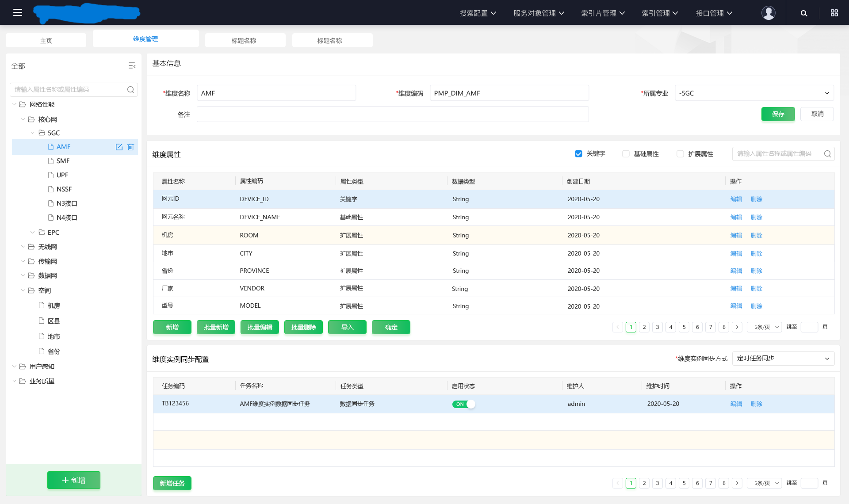The height and width of the screenshot is (504, 849).
Task: Switch to the 维度管理 tab
Action: tap(145, 39)
